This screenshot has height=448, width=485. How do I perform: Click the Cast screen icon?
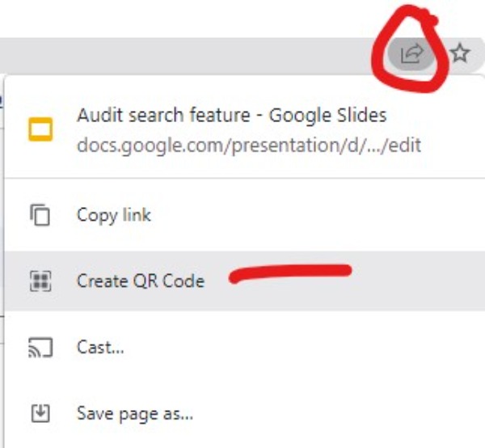pyautogui.click(x=40, y=348)
